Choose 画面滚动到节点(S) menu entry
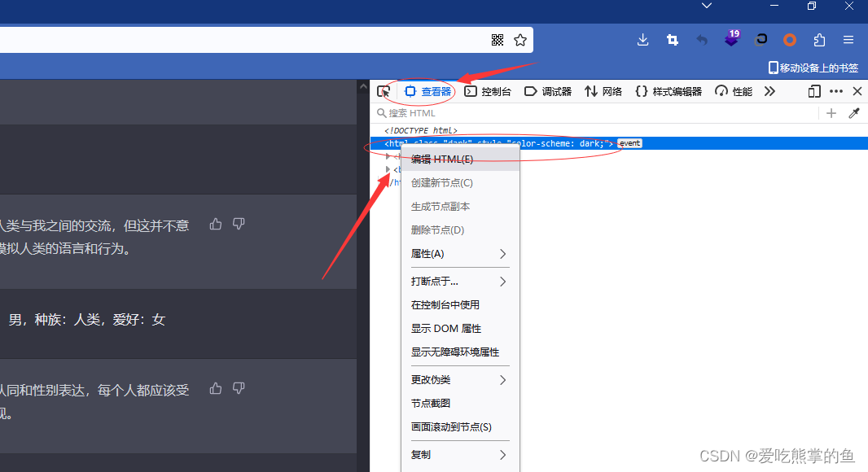This screenshot has height=472, width=868. [x=460, y=426]
